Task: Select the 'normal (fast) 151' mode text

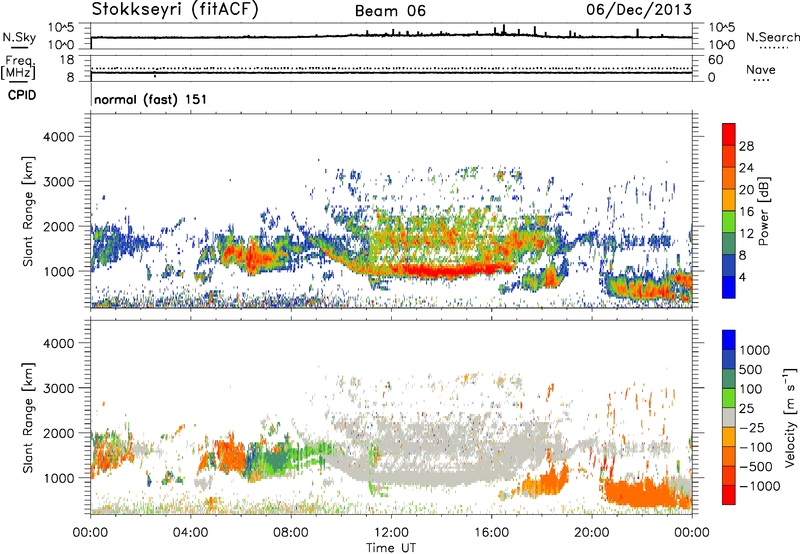Action: (x=151, y=99)
